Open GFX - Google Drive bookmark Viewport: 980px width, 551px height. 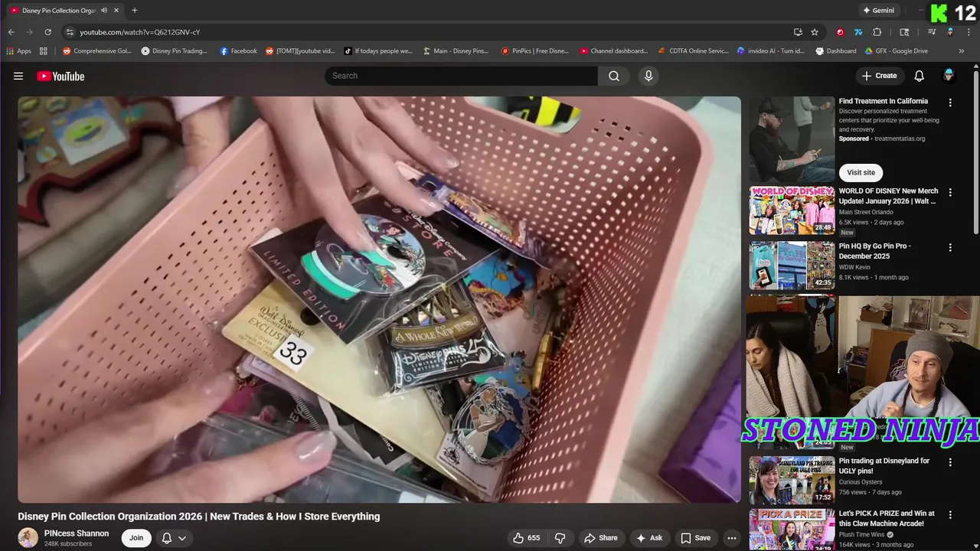click(897, 51)
